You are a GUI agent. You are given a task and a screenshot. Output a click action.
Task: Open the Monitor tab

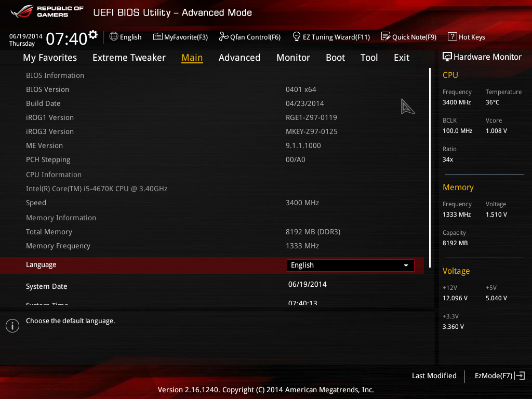[x=293, y=58]
